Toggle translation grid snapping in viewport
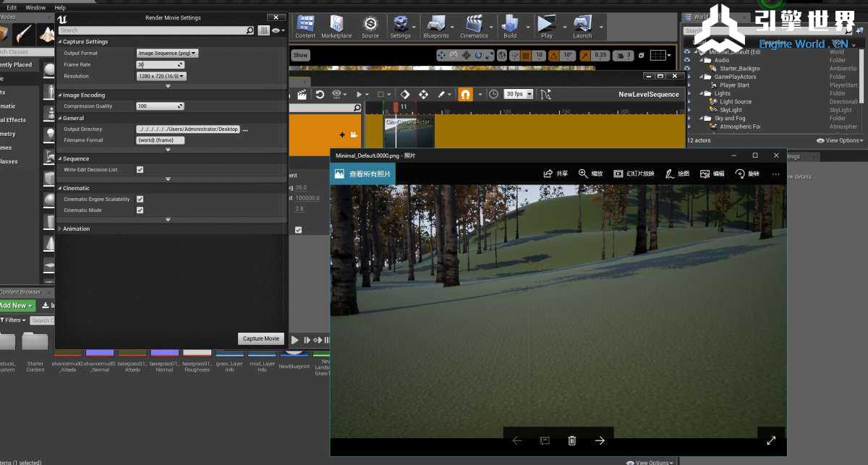This screenshot has height=465, width=868. [524, 55]
